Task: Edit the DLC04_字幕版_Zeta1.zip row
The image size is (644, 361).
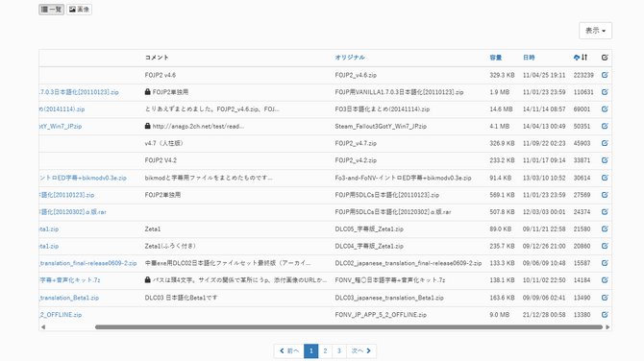Action: [x=605, y=246]
